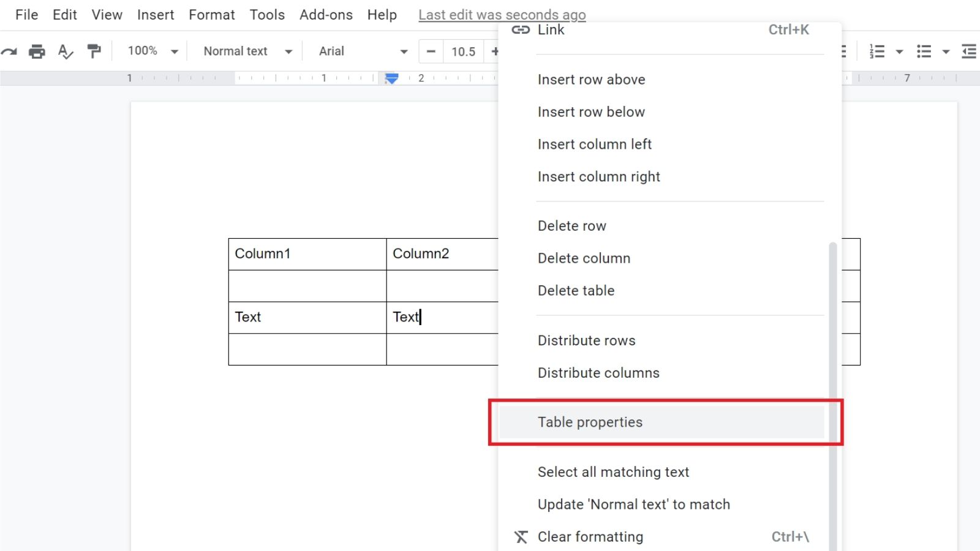Open the Insert menu
The width and height of the screenshot is (980, 551).
(x=156, y=15)
